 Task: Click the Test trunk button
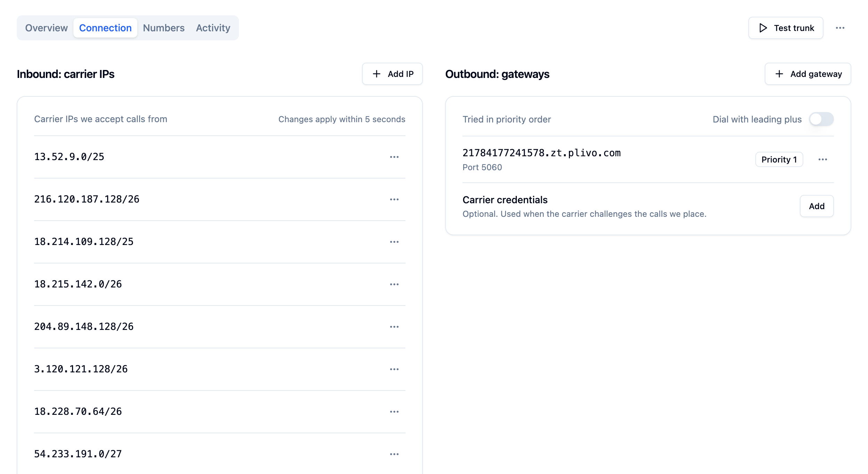click(786, 28)
